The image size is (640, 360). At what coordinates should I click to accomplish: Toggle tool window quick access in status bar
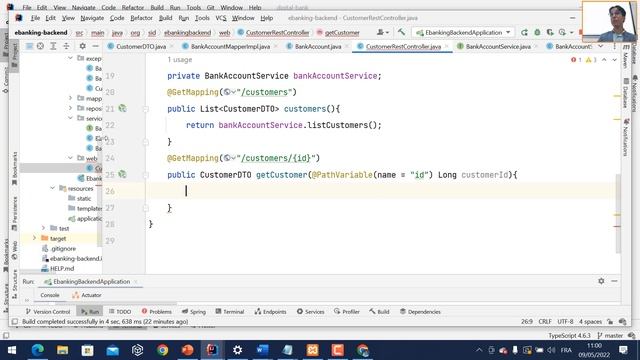pos(15,322)
